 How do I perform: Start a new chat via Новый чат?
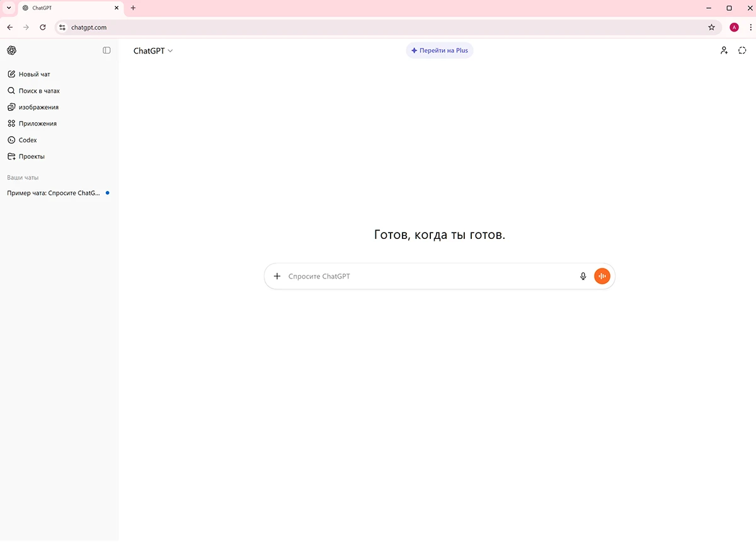click(x=34, y=74)
